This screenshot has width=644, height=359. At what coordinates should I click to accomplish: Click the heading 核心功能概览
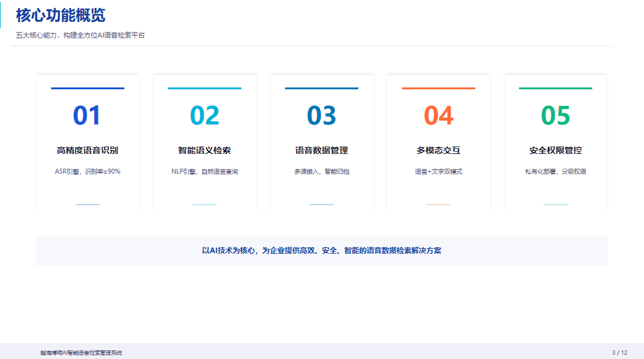60,15
